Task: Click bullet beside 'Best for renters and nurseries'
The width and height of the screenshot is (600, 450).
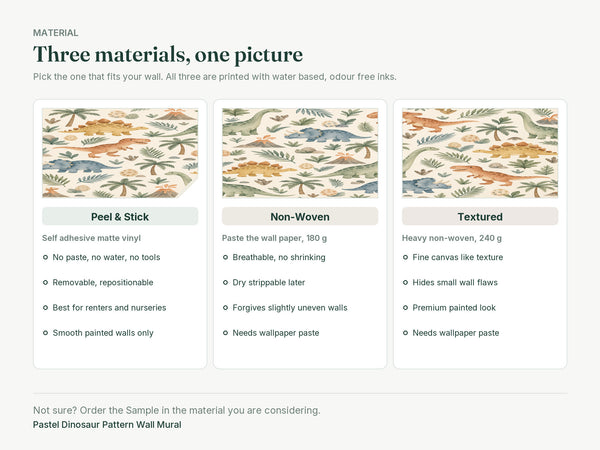Action: point(45,308)
